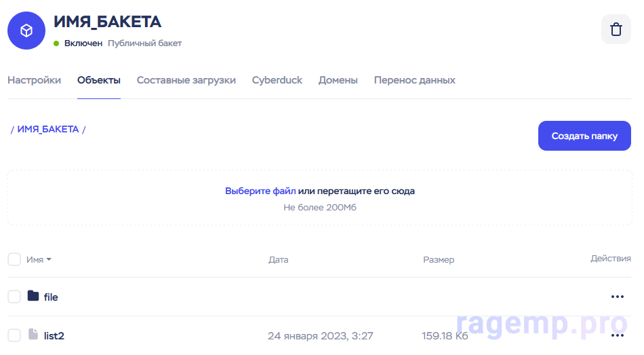This screenshot has height=355, width=644.
Task: Click the folder icon next to file
Action: click(x=33, y=296)
